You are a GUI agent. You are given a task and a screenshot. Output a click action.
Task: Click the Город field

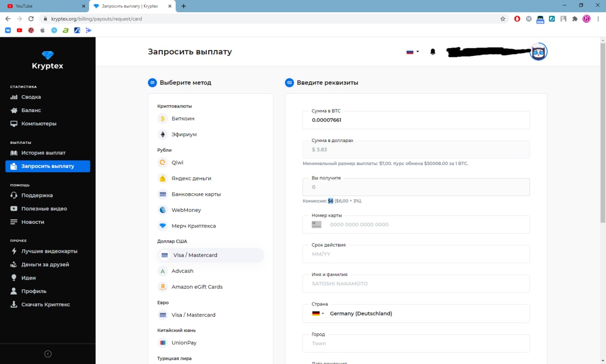click(416, 343)
